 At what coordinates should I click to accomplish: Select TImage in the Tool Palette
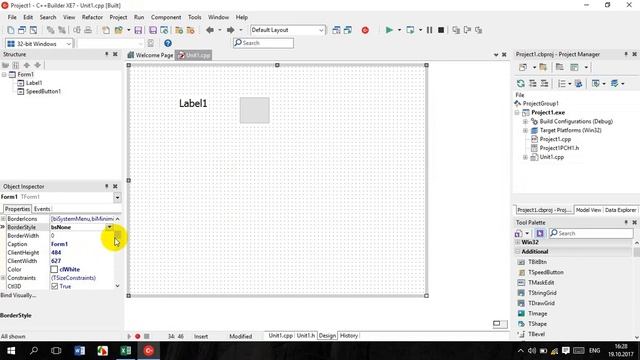(x=538, y=313)
